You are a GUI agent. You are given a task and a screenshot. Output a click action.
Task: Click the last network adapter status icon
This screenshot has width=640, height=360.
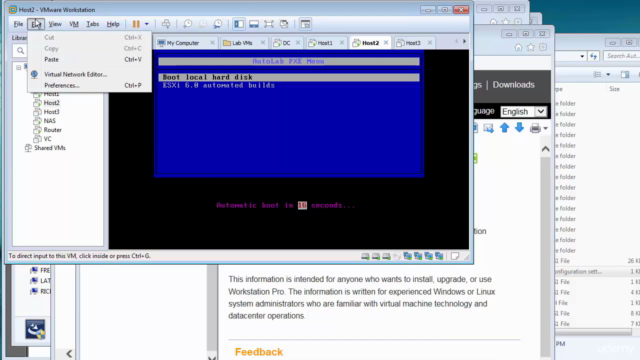[x=439, y=256]
